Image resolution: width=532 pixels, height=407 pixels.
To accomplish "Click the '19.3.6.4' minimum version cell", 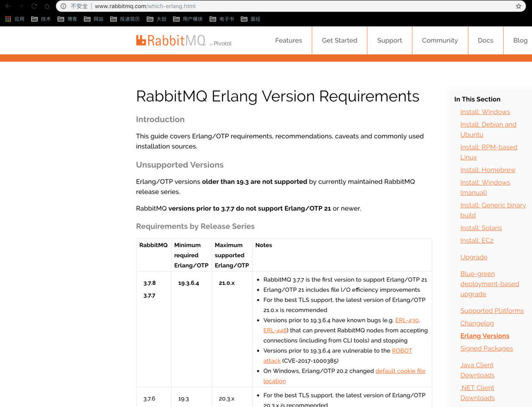I will pyautogui.click(x=189, y=283).
